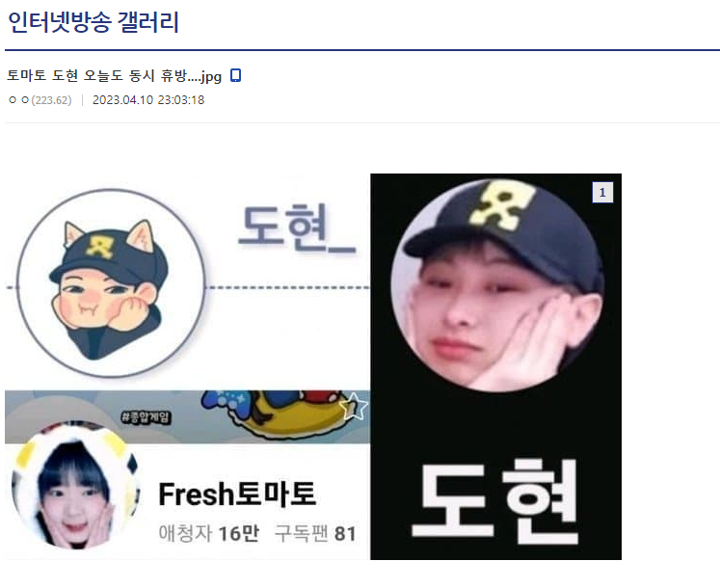
Task: Click the 애청자 16만 listener count
Action: [209, 534]
